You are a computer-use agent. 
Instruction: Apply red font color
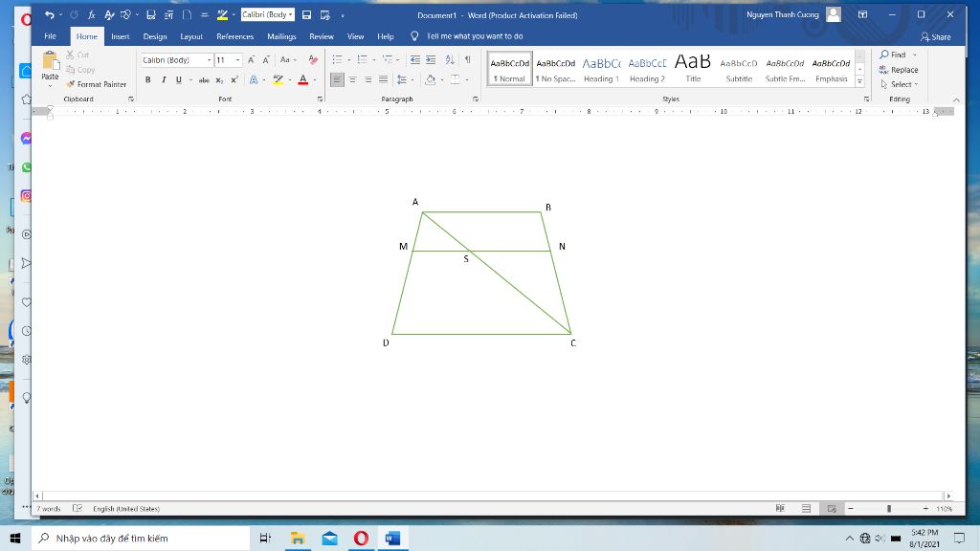[x=303, y=80]
